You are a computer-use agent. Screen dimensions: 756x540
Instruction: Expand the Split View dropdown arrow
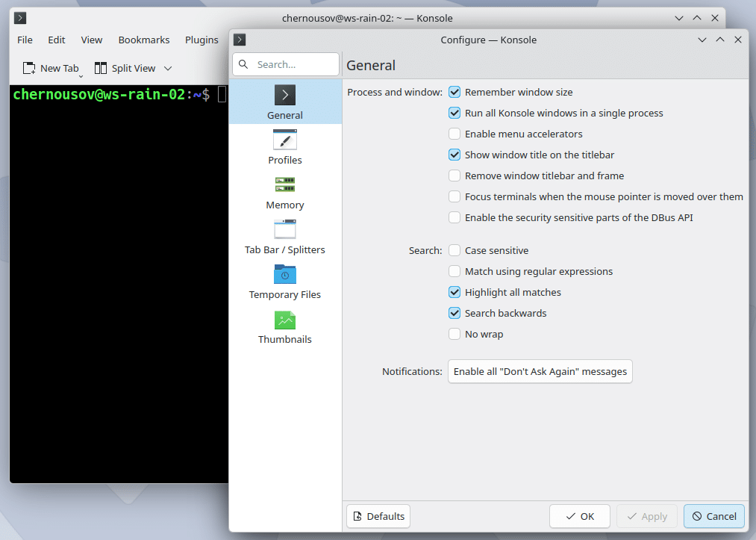point(168,69)
